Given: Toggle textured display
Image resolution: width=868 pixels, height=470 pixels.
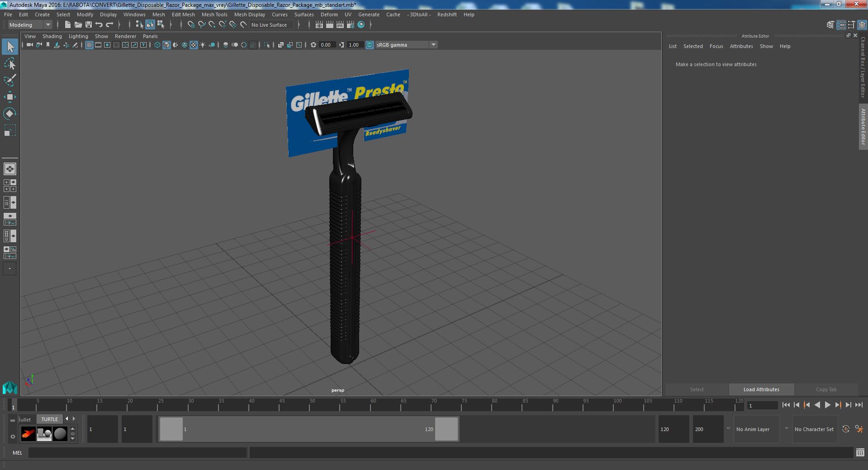Looking at the screenshot, I should (194, 45).
